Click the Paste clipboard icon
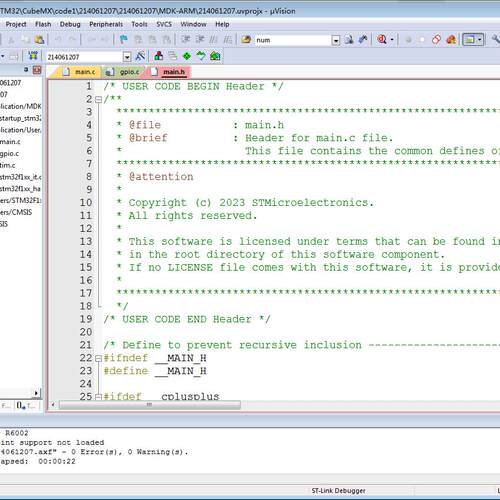Image resolution: width=500 pixels, height=500 pixels. [x=39, y=40]
